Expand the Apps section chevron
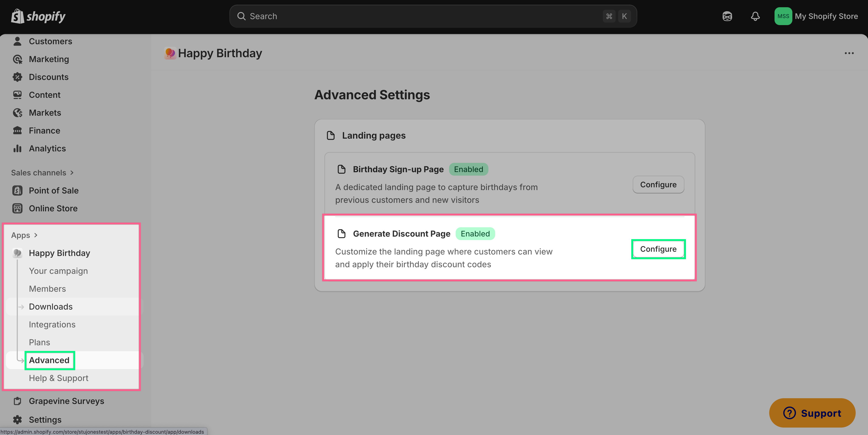The width and height of the screenshot is (868, 435). pyautogui.click(x=36, y=235)
